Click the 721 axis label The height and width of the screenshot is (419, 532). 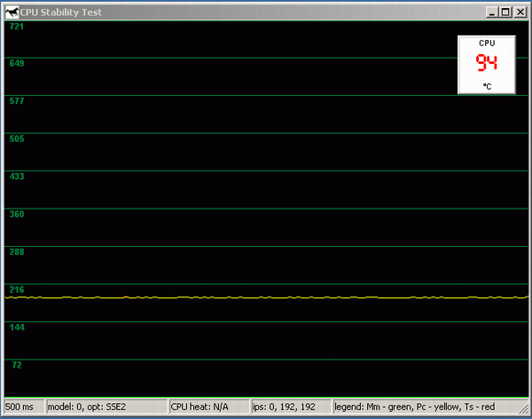(x=16, y=27)
